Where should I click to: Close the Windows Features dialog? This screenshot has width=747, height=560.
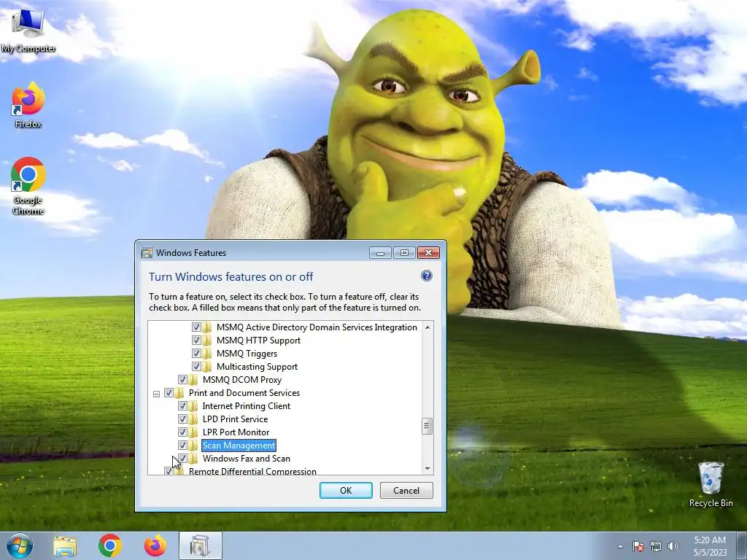(x=428, y=253)
